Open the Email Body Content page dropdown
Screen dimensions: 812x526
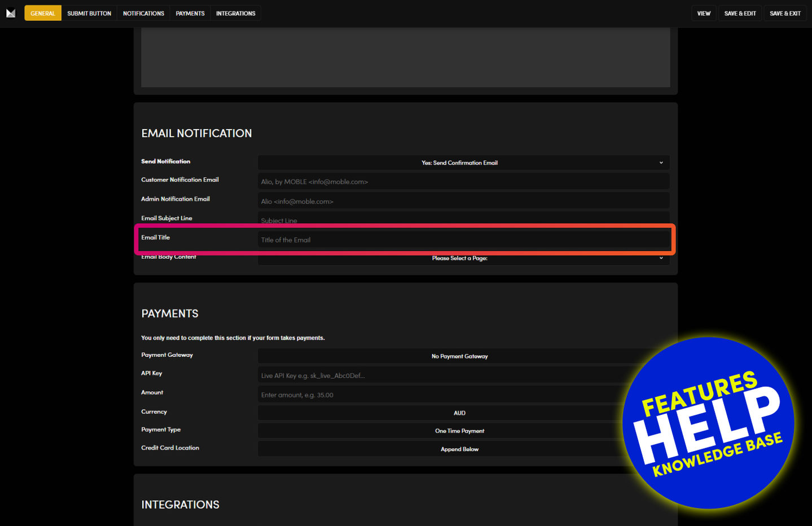click(463, 259)
